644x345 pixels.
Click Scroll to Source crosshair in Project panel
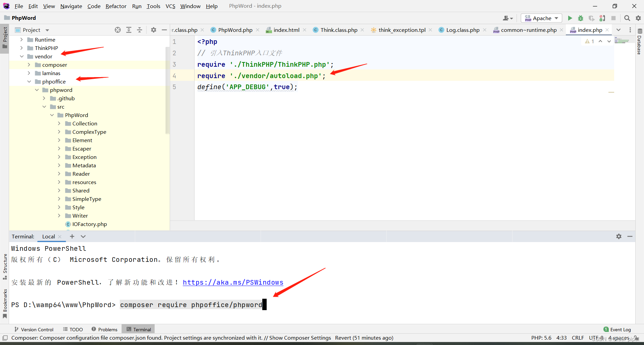coord(117,30)
